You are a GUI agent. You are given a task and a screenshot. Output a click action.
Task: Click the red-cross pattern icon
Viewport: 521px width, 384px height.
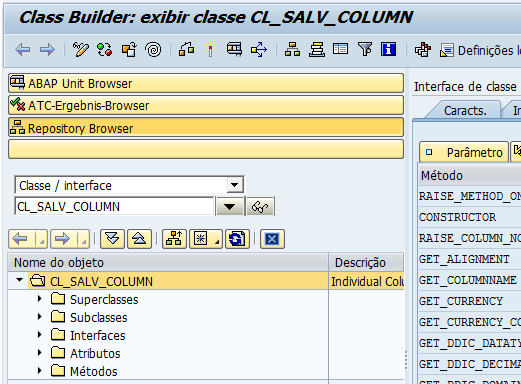coord(422,50)
